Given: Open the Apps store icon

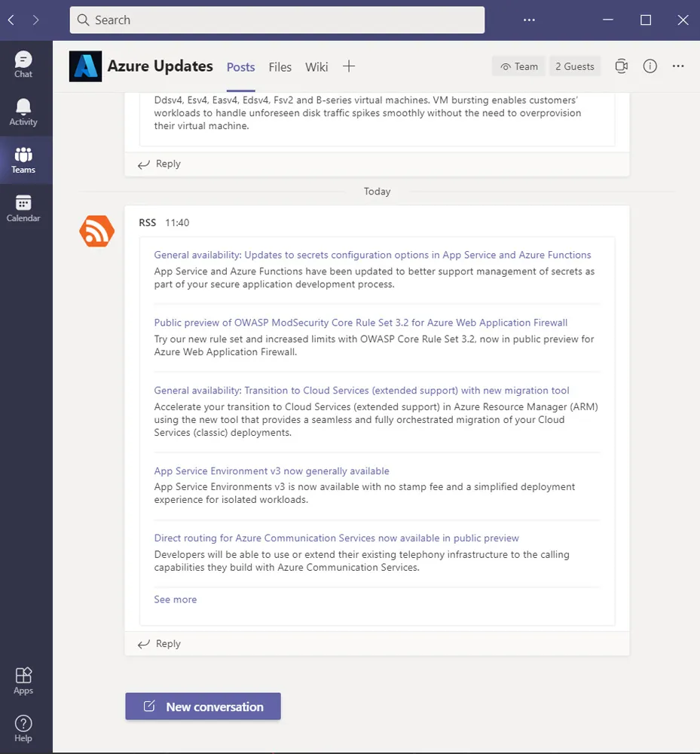Looking at the screenshot, I should click(x=23, y=681).
